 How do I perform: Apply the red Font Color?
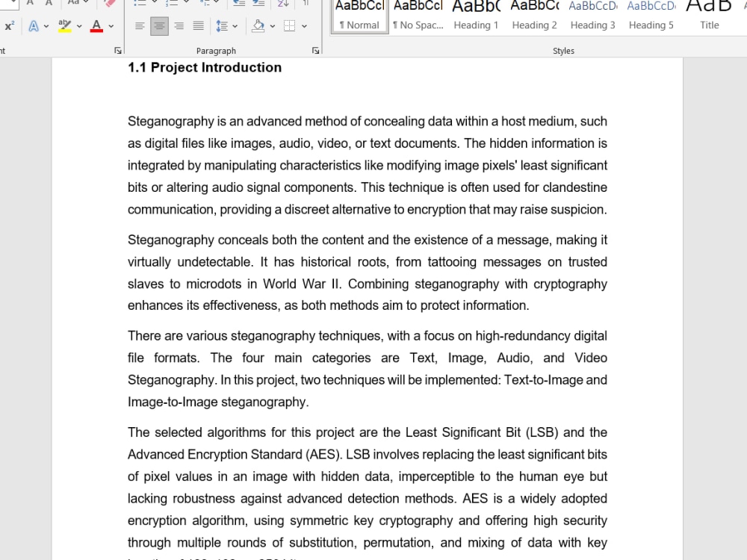(96, 25)
